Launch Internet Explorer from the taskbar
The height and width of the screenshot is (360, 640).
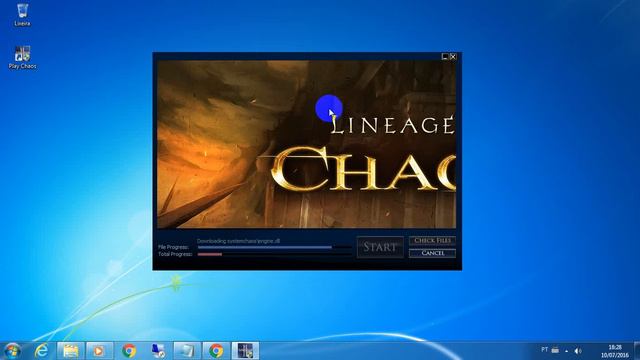(x=42, y=351)
